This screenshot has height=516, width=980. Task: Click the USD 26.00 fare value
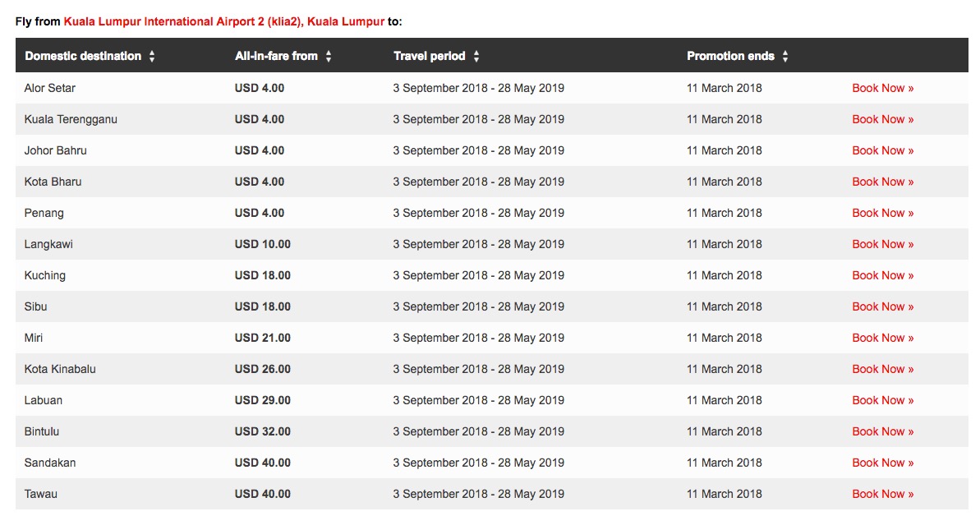[x=263, y=370]
